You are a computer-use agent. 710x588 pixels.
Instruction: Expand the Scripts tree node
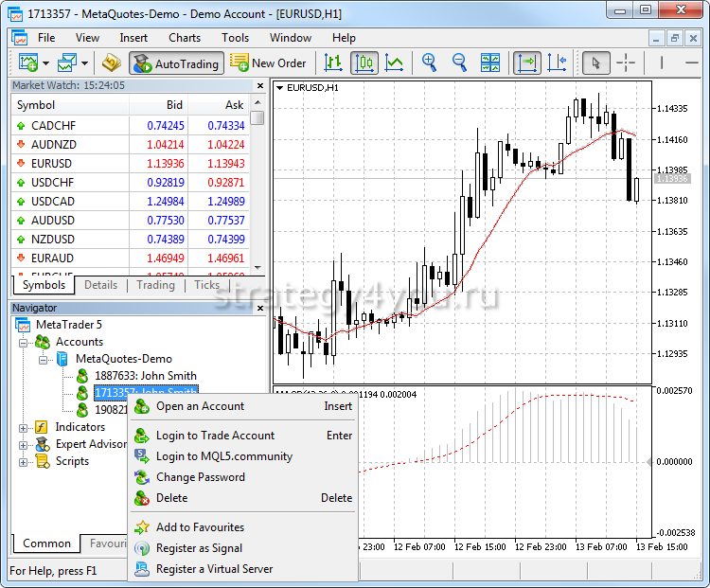click(x=24, y=461)
